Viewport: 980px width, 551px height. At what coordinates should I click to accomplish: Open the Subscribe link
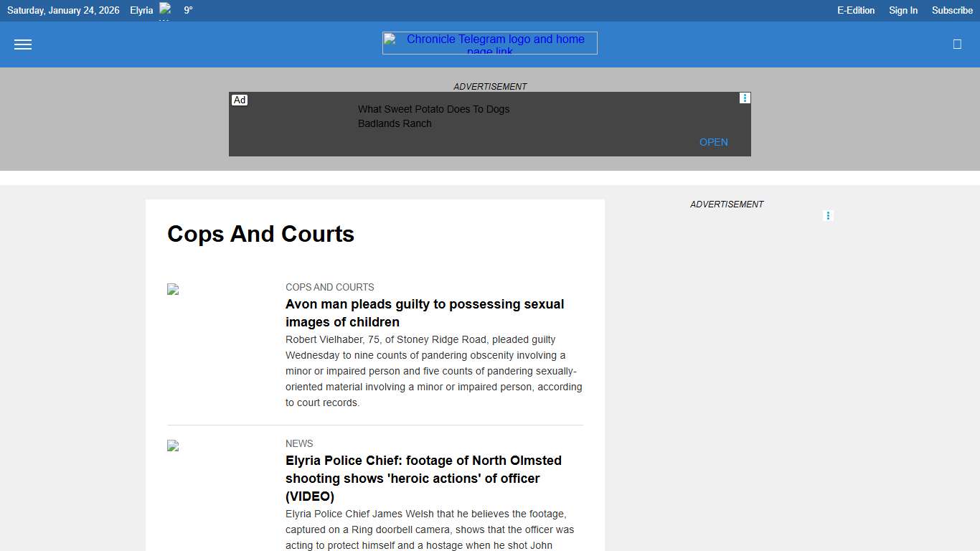pyautogui.click(x=951, y=10)
